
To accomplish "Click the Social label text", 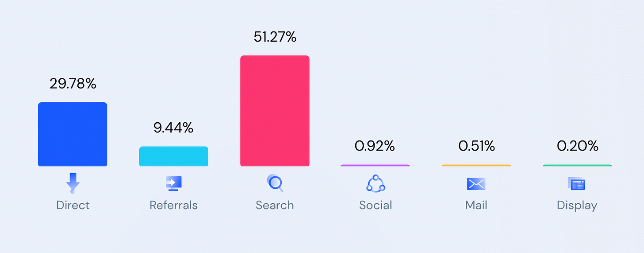I will 376,205.
